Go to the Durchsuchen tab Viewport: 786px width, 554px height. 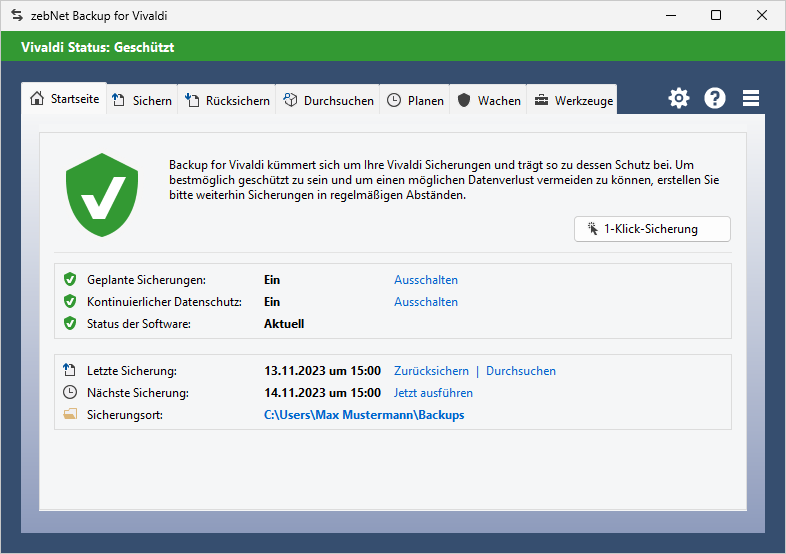(x=328, y=100)
